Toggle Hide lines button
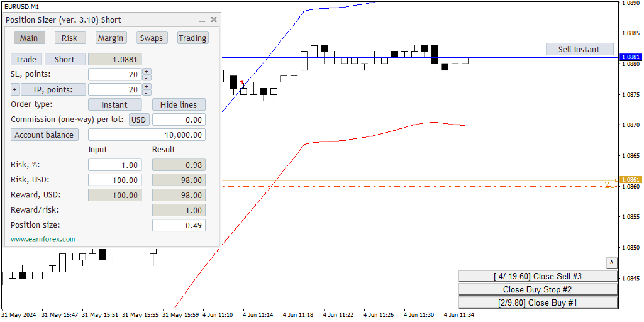The height and width of the screenshot is (322, 644). (x=178, y=105)
